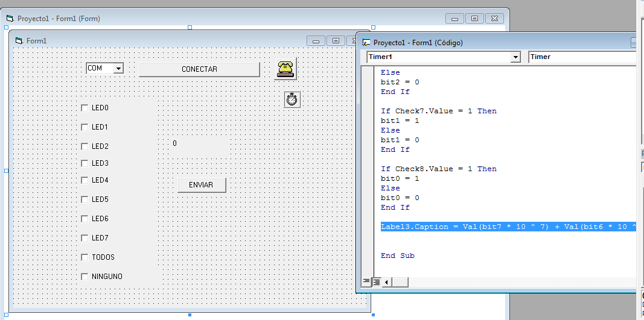Click the End Sub line in code
Screen dimensions: 644x320
point(398,256)
